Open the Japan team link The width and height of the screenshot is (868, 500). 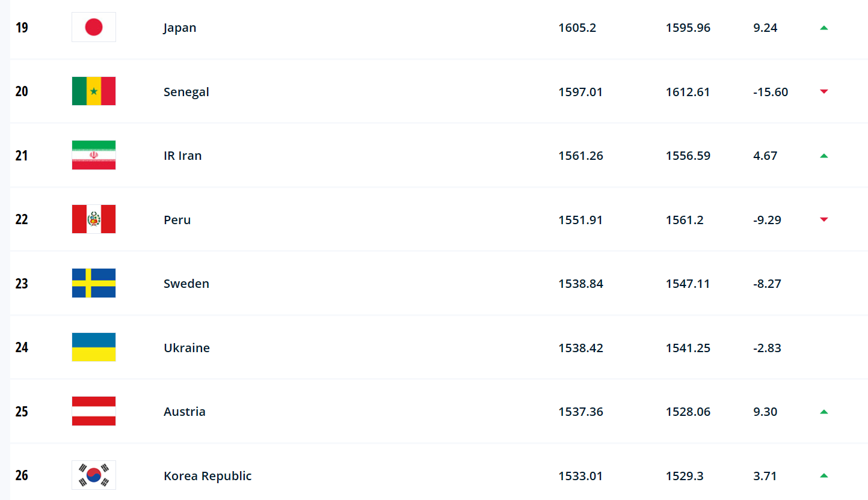[x=180, y=28]
